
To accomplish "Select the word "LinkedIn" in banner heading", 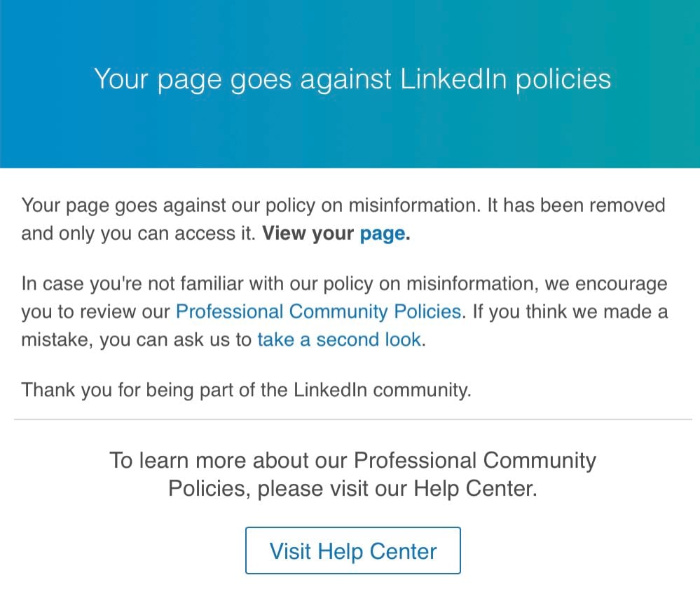I will pyautogui.click(x=453, y=79).
